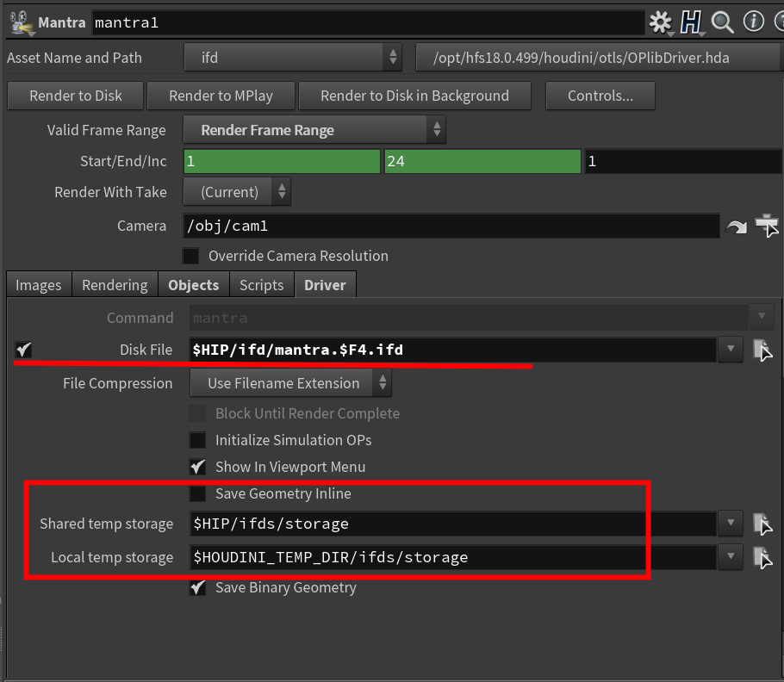Uncheck Show In Viewport Menu
Screen dimensions: 784x682
point(197,467)
